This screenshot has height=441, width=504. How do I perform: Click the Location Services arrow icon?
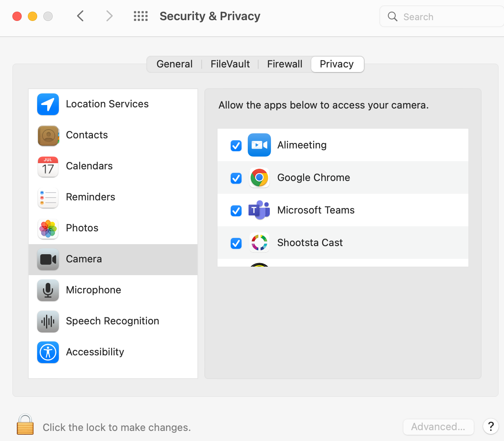coord(48,104)
